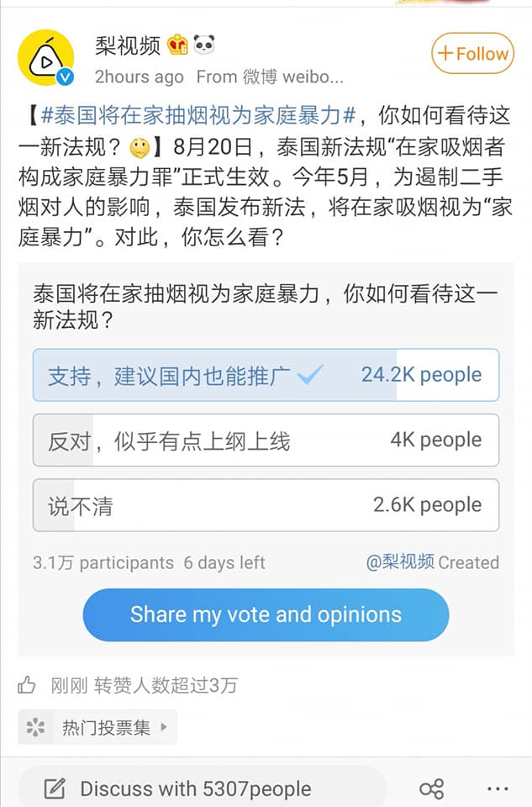Tap the crown membership badge
532x807 pixels.
(x=177, y=45)
